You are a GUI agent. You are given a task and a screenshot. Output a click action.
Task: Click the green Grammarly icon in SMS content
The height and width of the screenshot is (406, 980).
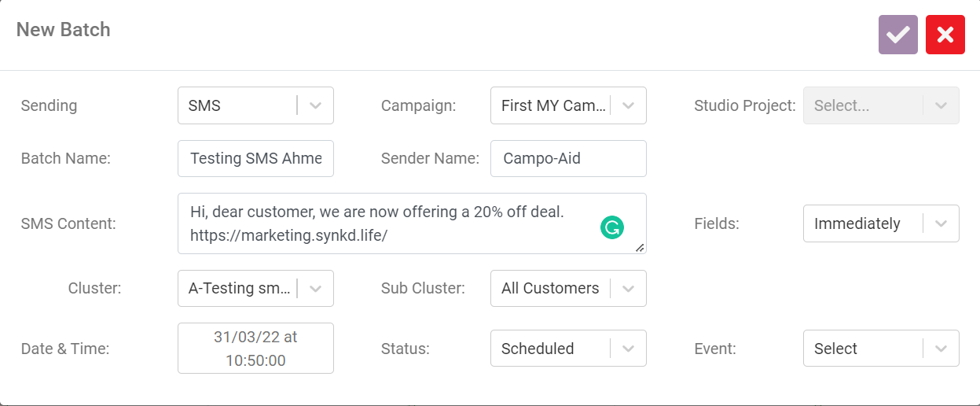[611, 228]
